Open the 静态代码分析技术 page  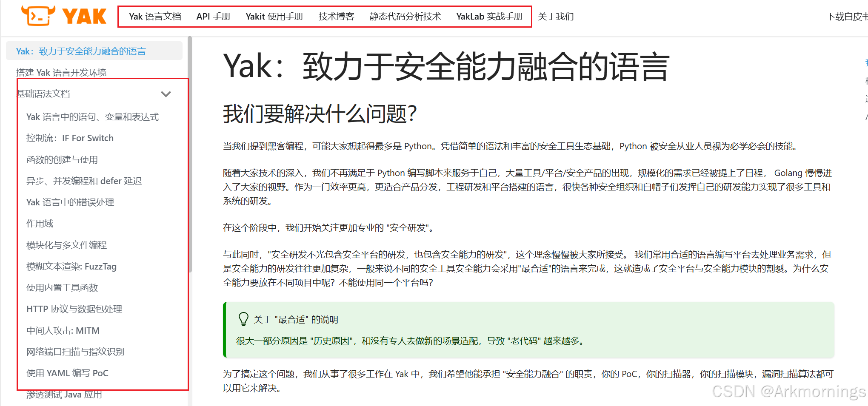tap(405, 16)
